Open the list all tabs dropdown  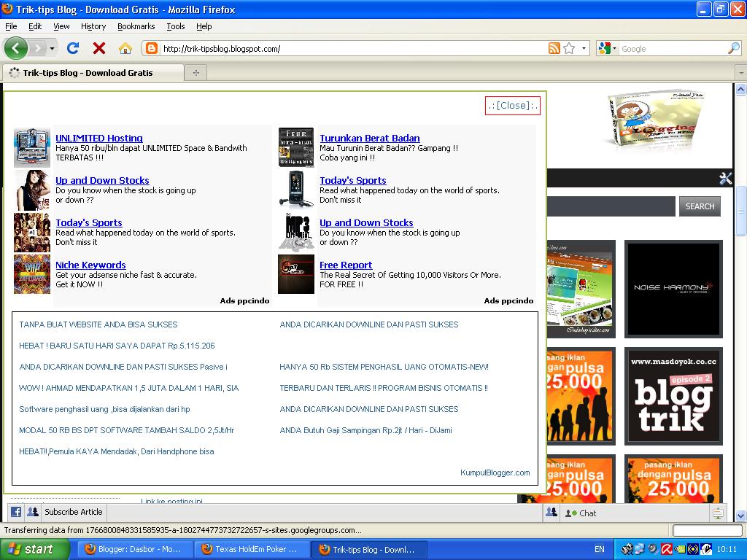coord(741,73)
